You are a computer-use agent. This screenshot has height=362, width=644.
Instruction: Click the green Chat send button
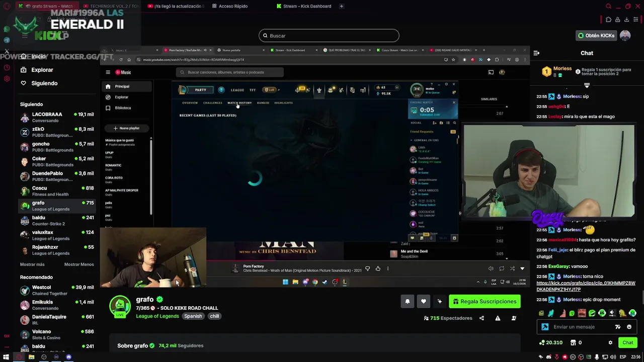pos(628,342)
